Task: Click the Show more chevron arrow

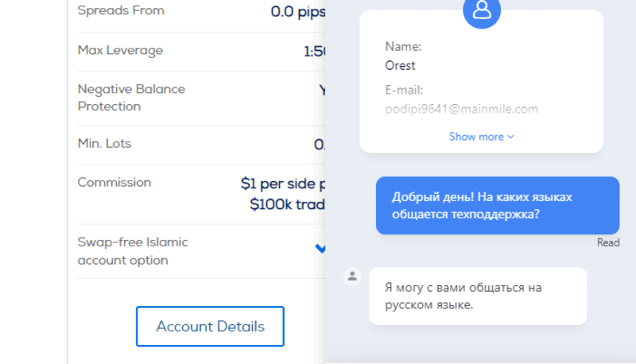Action: pos(510,137)
